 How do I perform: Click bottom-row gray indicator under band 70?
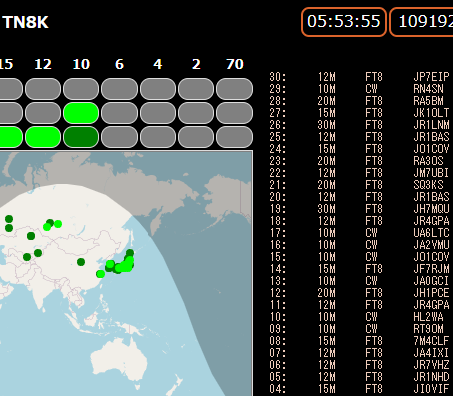234,137
